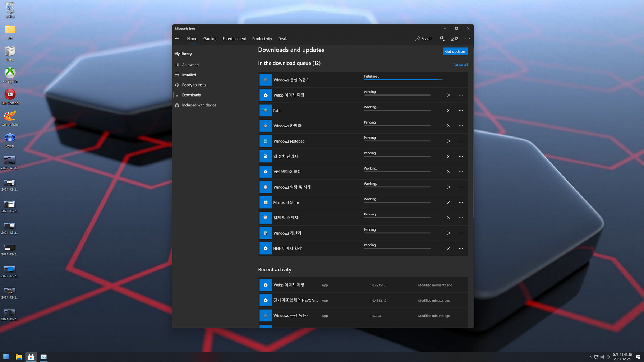Screen dimensions: 644x362
Task: Click the Windows 음성 녹음기 installing progress bar
Action: click(x=403, y=80)
